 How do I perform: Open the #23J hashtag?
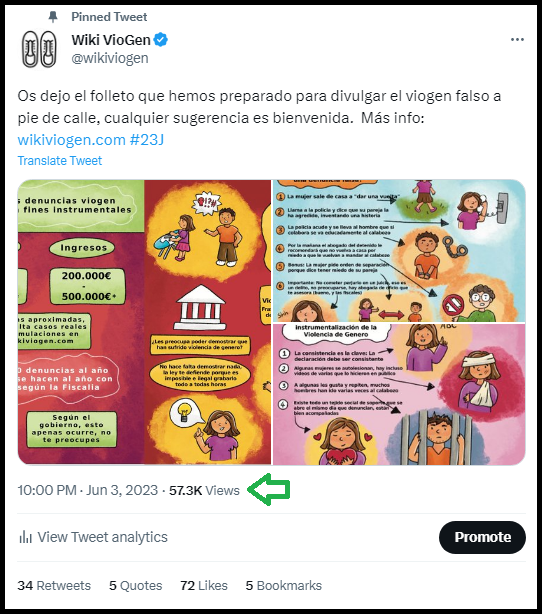click(x=146, y=140)
